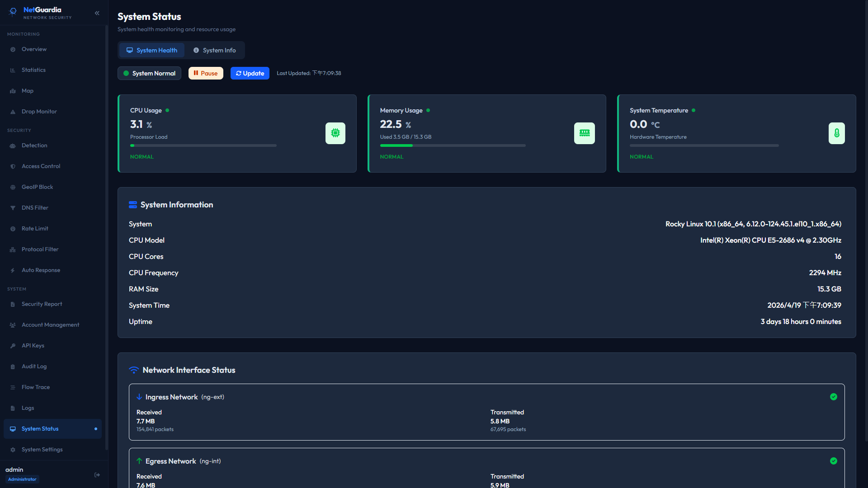
Task: Click the NetGuardia logo icon
Action: (13, 12)
